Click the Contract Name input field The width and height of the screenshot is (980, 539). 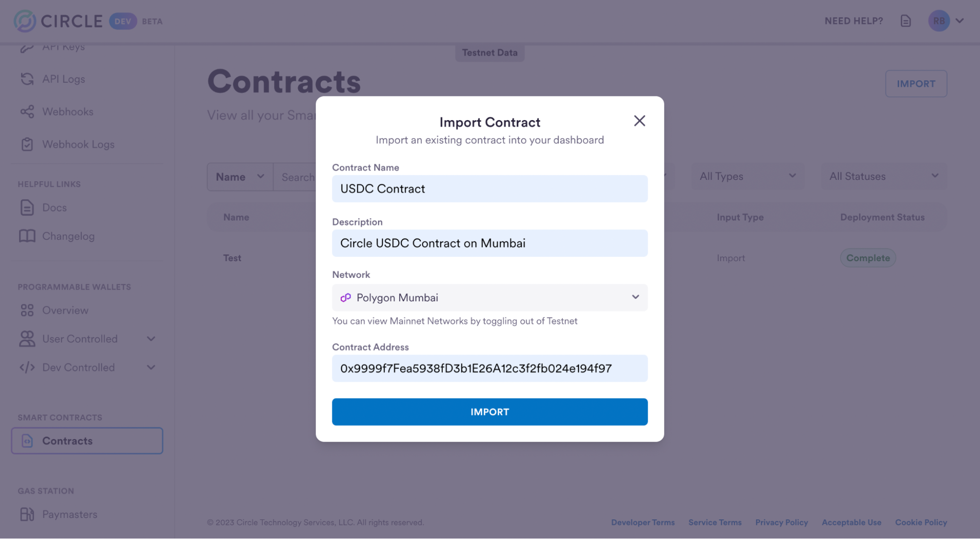[489, 189]
